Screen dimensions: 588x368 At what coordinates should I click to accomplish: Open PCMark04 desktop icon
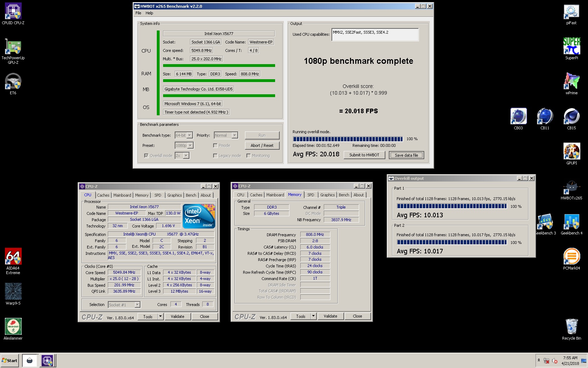coord(571,259)
